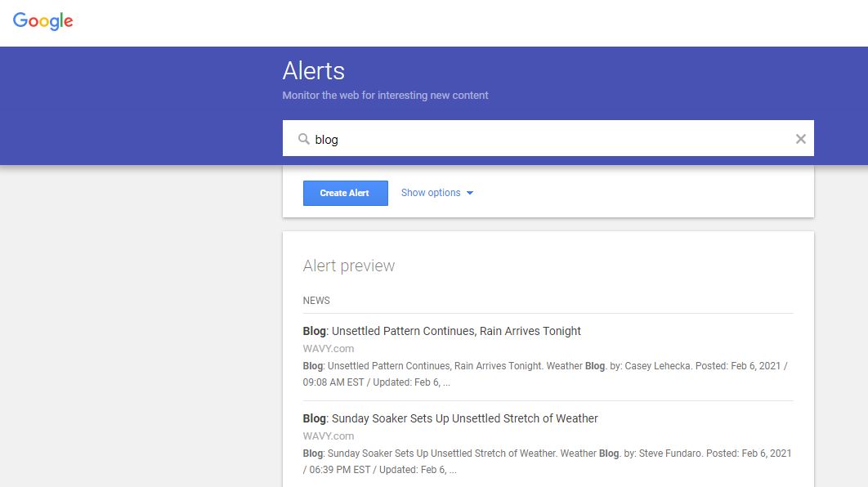
Task: Click "Monitor the web for interesting new content" subtitle
Action: (385, 95)
